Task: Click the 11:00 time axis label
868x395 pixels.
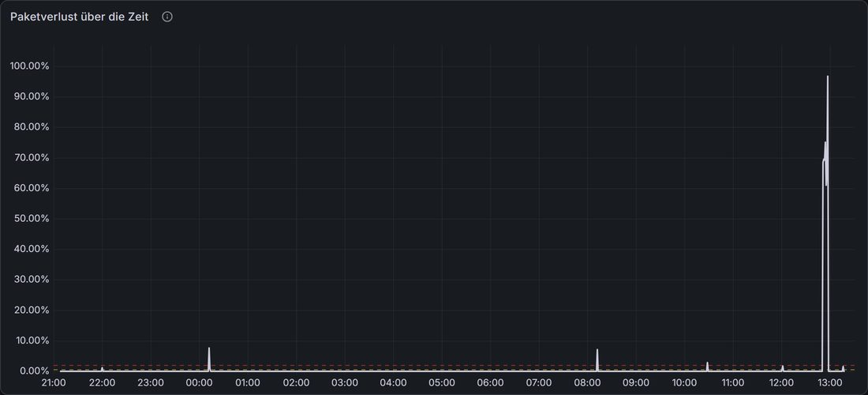Action: (x=733, y=383)
